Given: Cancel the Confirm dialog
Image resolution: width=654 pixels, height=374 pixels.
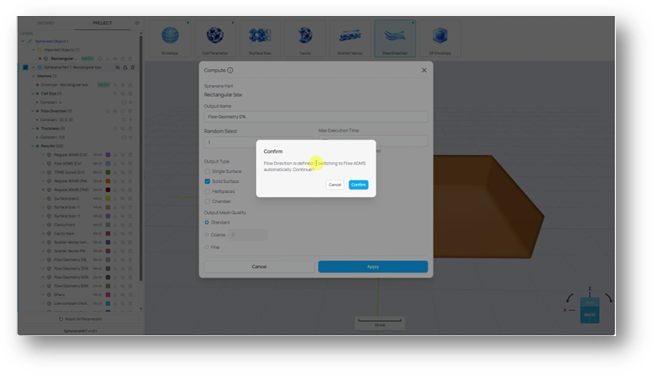Looking at the screenshot, I should (335, 185).
